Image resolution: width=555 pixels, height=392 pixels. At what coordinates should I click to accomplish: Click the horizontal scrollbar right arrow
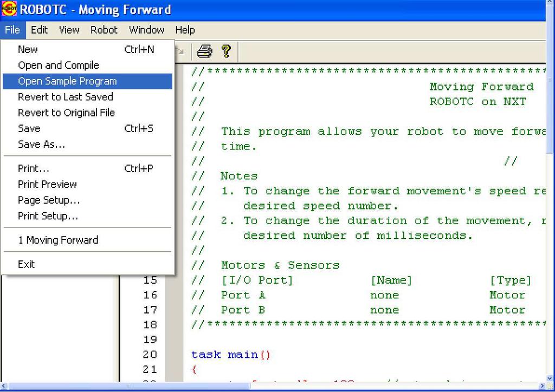tap(542, 386)
